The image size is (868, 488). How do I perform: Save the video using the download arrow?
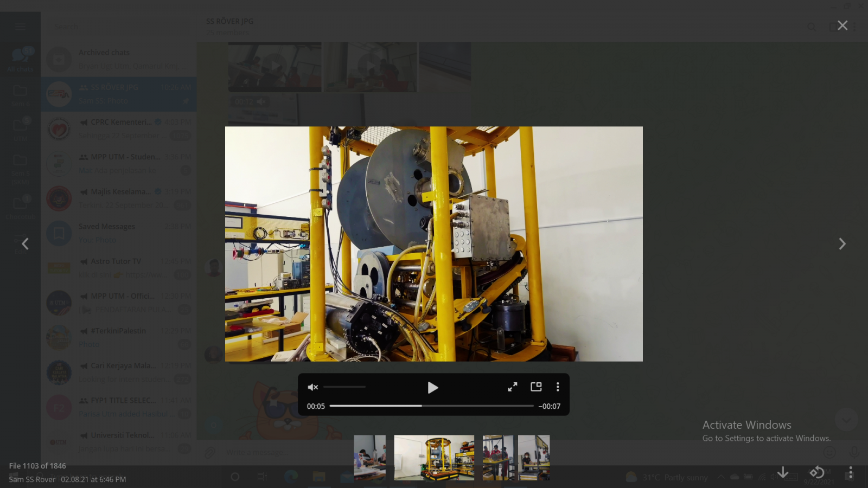[783, 472]
